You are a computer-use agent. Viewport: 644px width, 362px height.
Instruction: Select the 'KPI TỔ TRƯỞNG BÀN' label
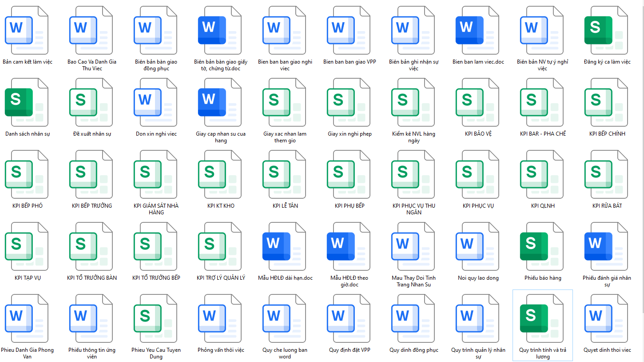(92, 278)
